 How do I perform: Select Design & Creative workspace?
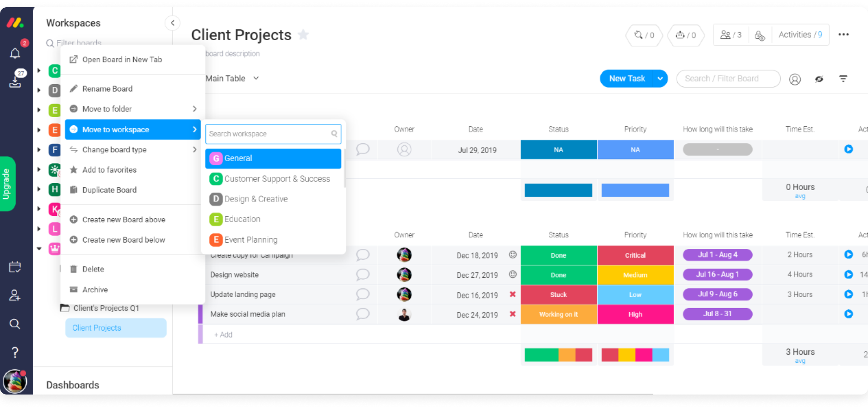(x=273, y=199)
